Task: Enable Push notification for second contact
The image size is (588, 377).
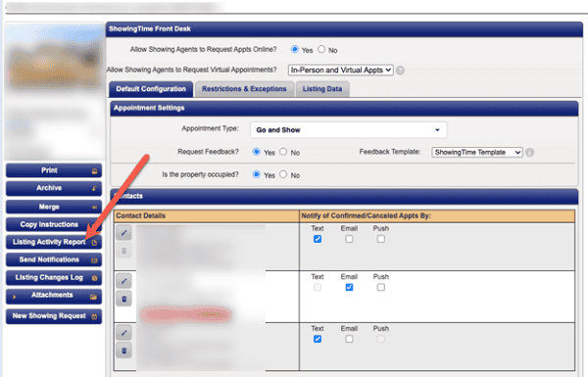Action: click(381, 288)
